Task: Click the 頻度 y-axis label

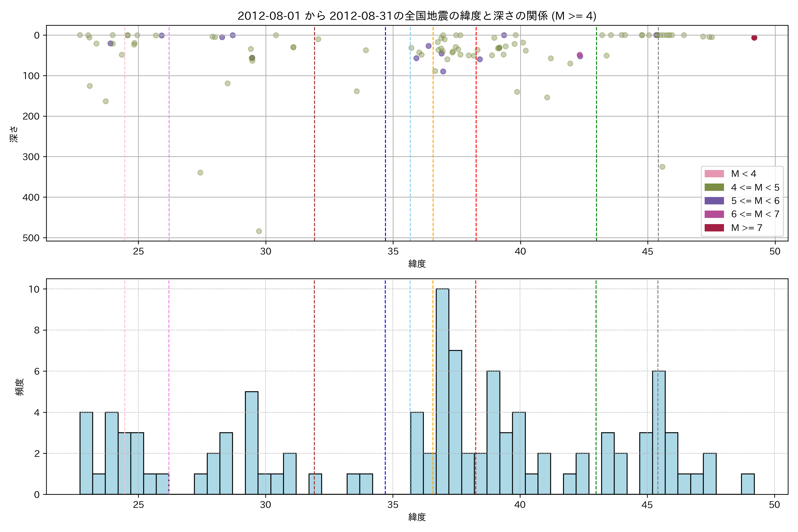Action: point(20,387)
